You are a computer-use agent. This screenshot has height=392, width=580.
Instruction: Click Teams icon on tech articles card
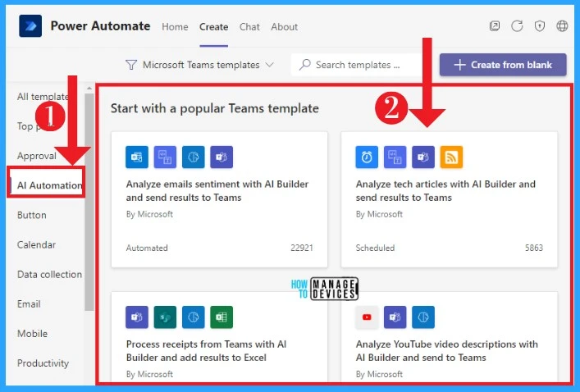[x=423, y=157]
